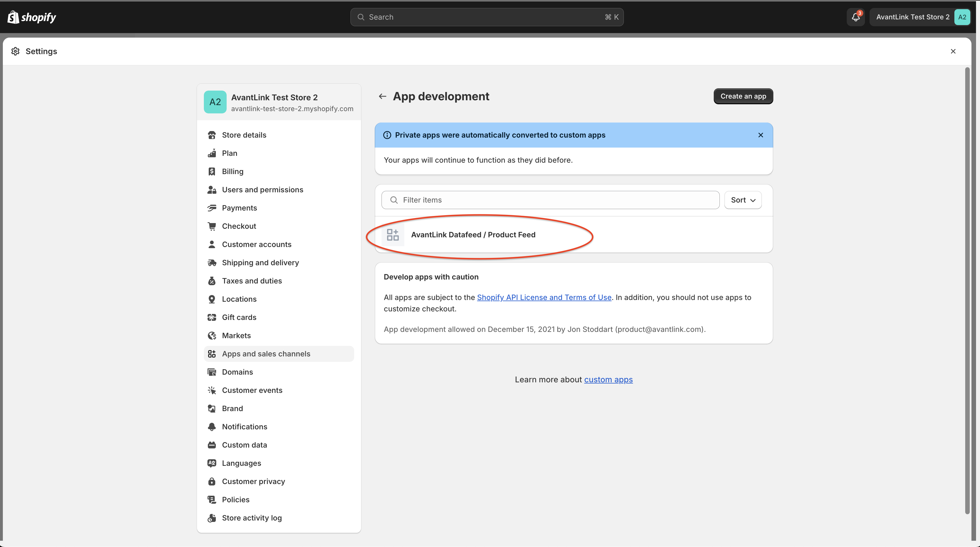Open Customer accounts settings

tap(279, 244)
